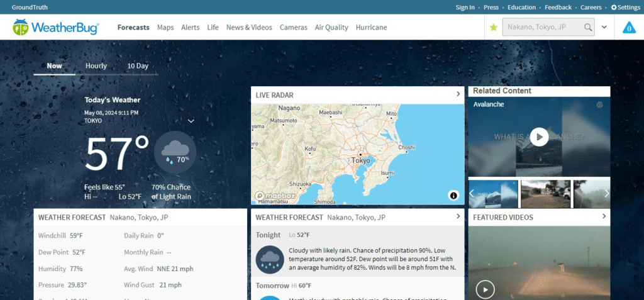Open the Forecasts menu
The height and width of the screenshot is (300, 644).
[x=133, y=28]
